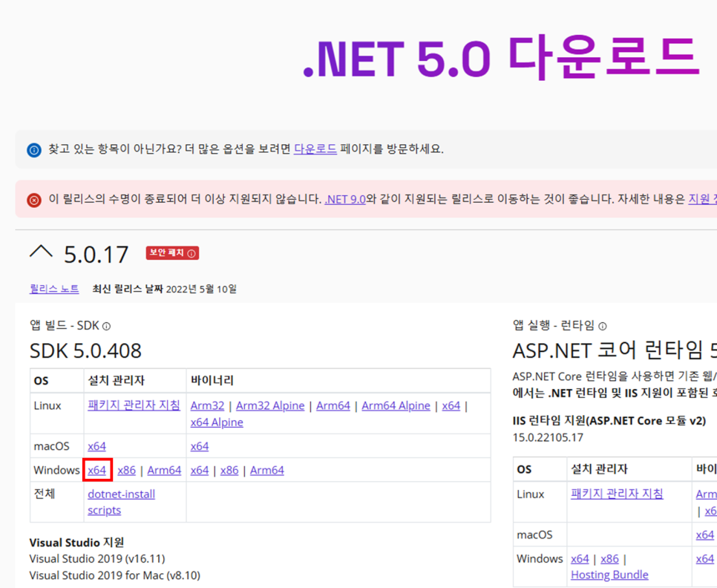Click info icon next to runtime app run heading

(603, 326)
